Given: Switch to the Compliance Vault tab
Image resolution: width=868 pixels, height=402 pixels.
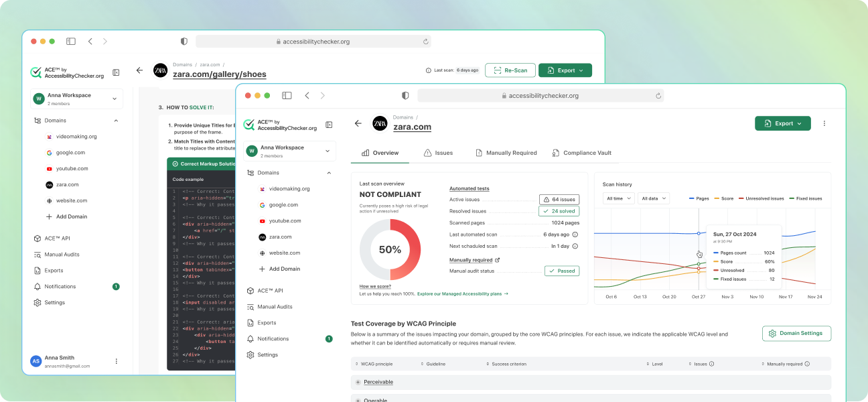Looking at the screenshot, I should click(x=581, y=153).
